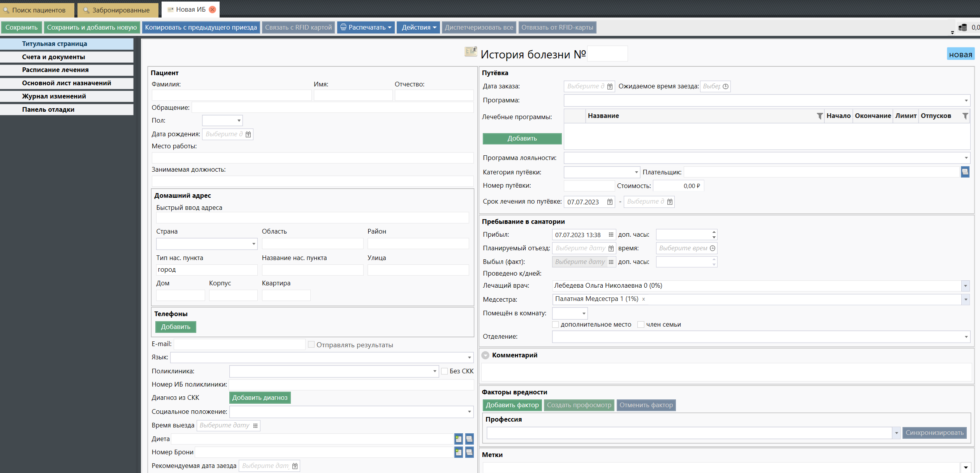This screenshot has width=980, height=473.
Task: Increase доп. часы arrival stepper
Action: pyautogui.click(x=714, y=232)
